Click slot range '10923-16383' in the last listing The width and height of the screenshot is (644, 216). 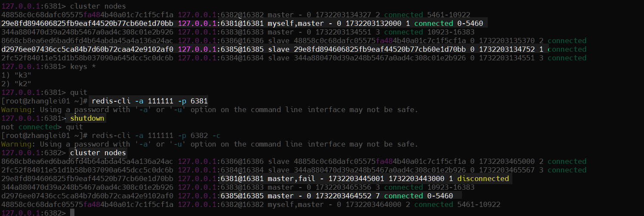(x=451, y=187)
